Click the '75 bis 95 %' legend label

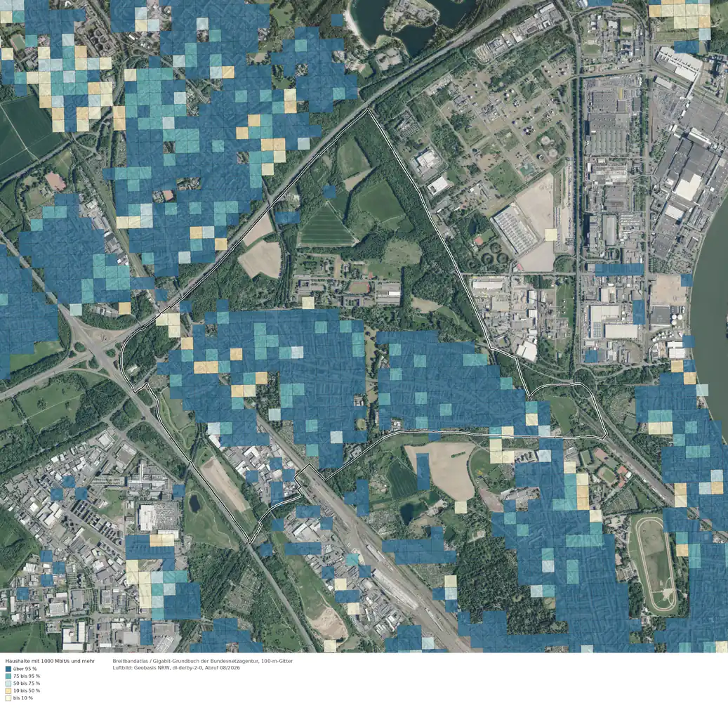point(27,676)
